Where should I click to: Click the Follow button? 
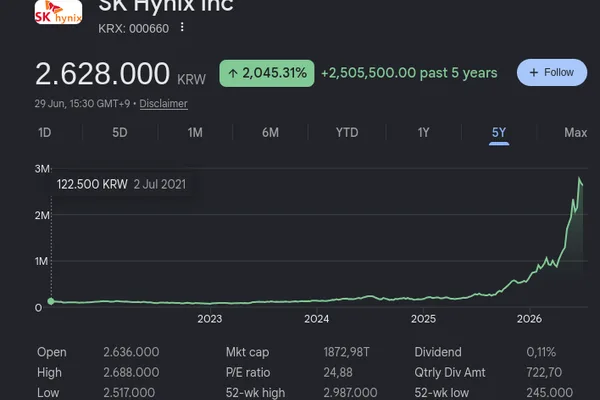click(552, 72)
